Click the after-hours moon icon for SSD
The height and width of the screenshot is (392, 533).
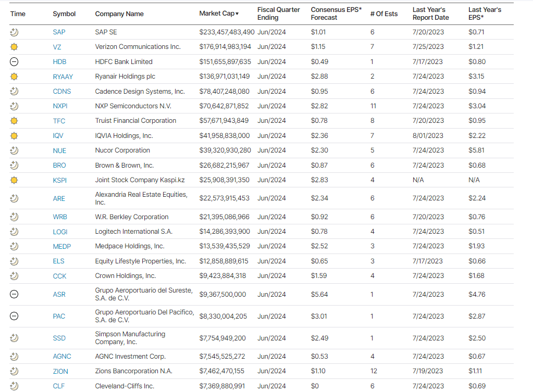tap(14, 338)
